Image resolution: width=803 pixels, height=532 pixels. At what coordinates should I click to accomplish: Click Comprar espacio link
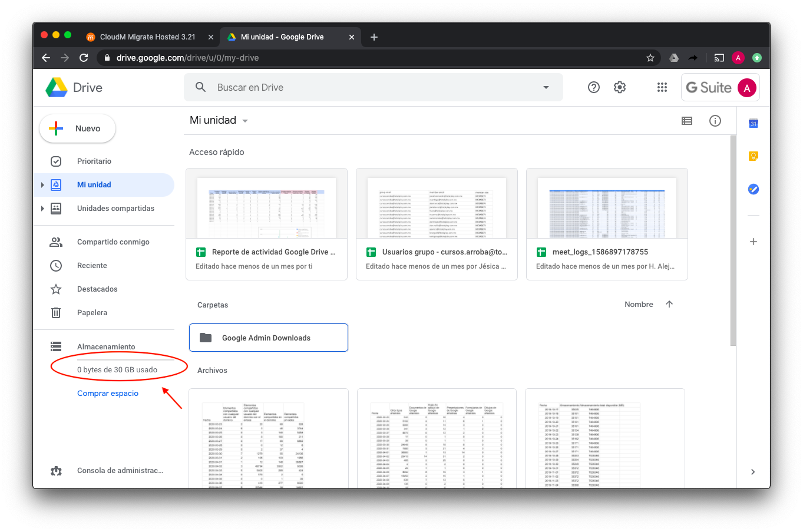108,394
